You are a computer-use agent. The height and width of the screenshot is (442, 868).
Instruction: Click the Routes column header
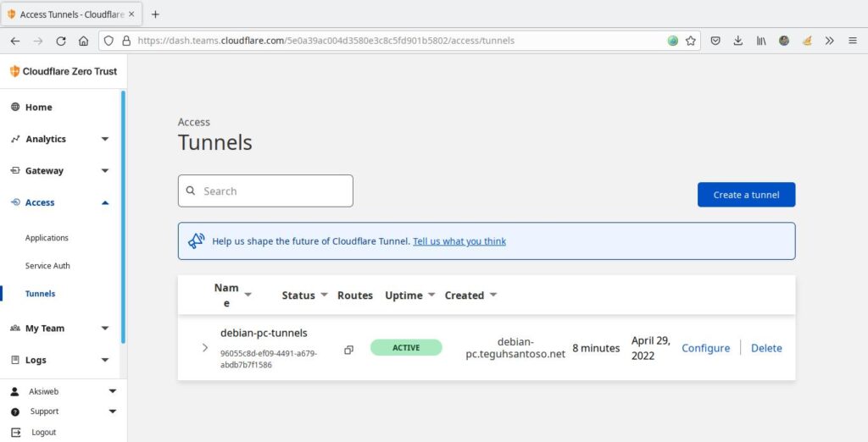355,296
